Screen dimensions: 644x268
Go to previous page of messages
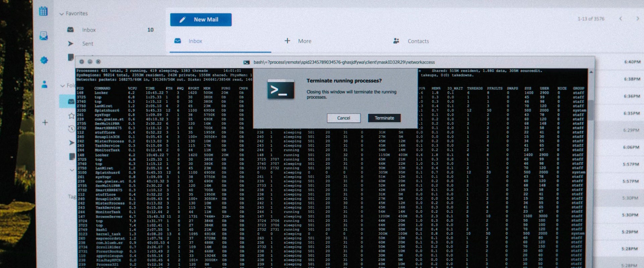click(x=621, y=19)
